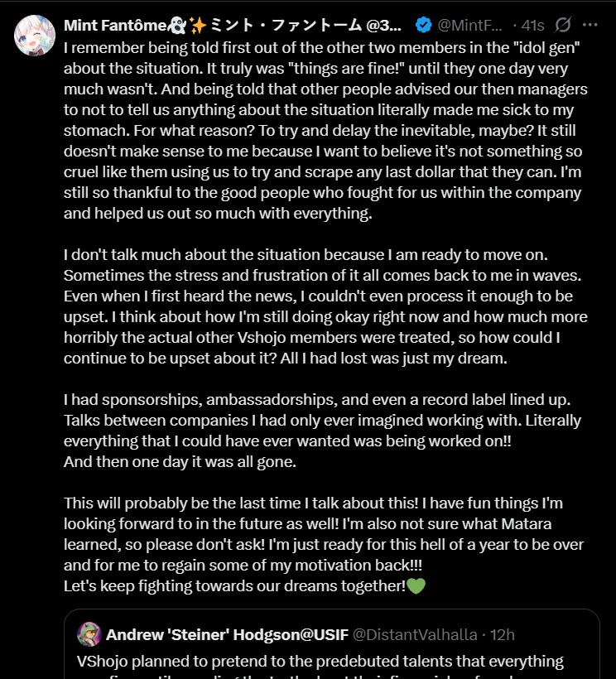Open Andrew 'Steiner' Hodgson's quoted avatar
The image size is (616, 679).
coord(89,635)
